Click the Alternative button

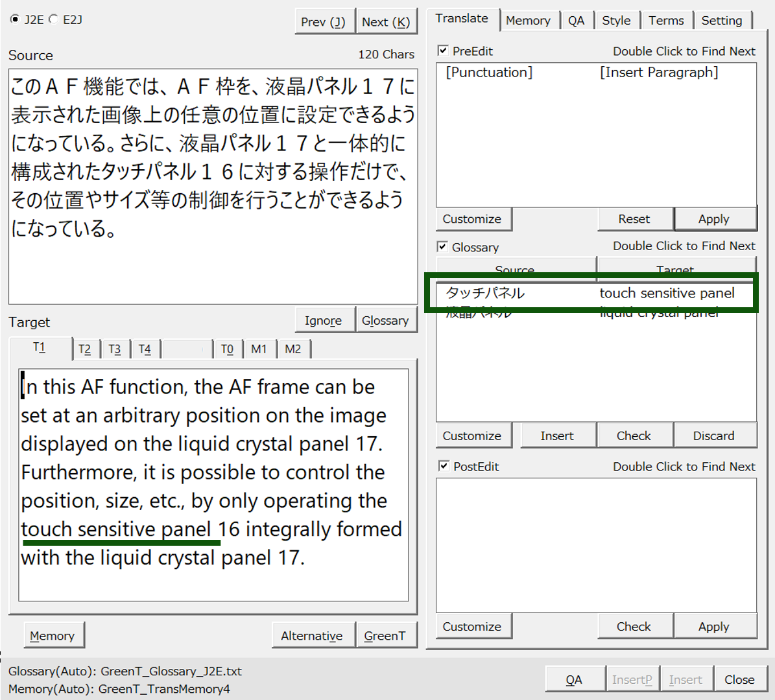312,636
